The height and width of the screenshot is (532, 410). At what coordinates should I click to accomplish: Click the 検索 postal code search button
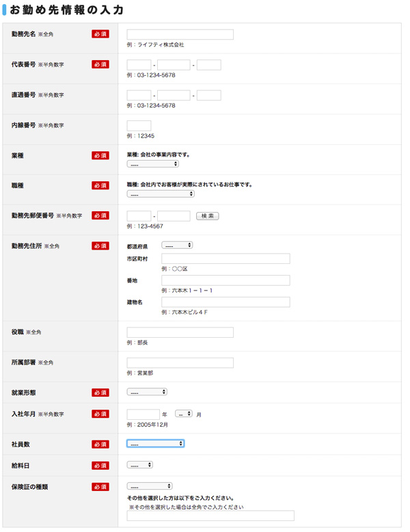(208, 216)
